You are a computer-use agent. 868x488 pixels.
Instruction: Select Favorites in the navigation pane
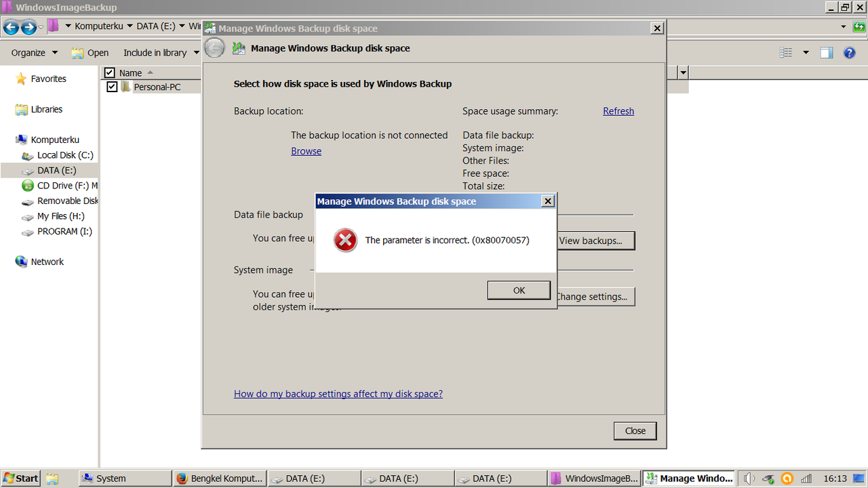point(48,79)
